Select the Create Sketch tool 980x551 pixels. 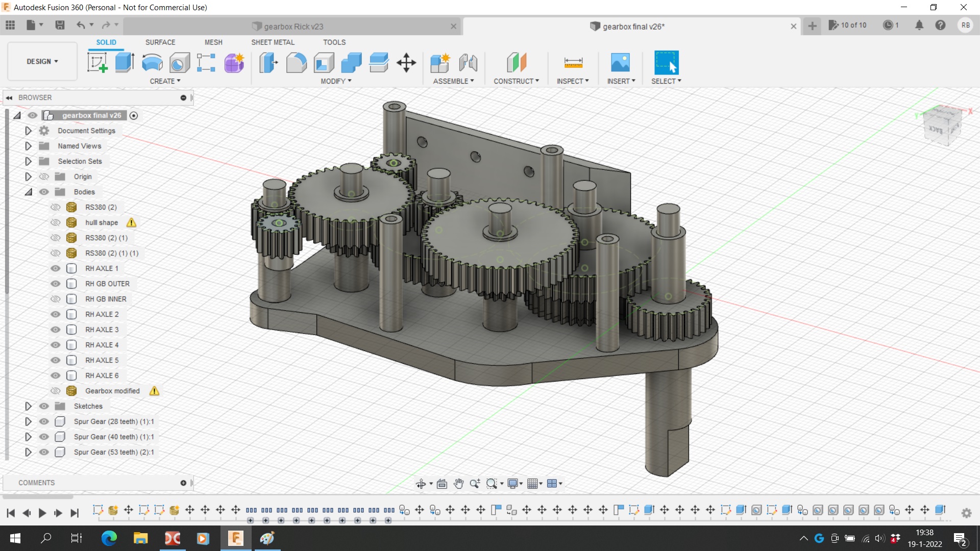click(x=97, y=63)
